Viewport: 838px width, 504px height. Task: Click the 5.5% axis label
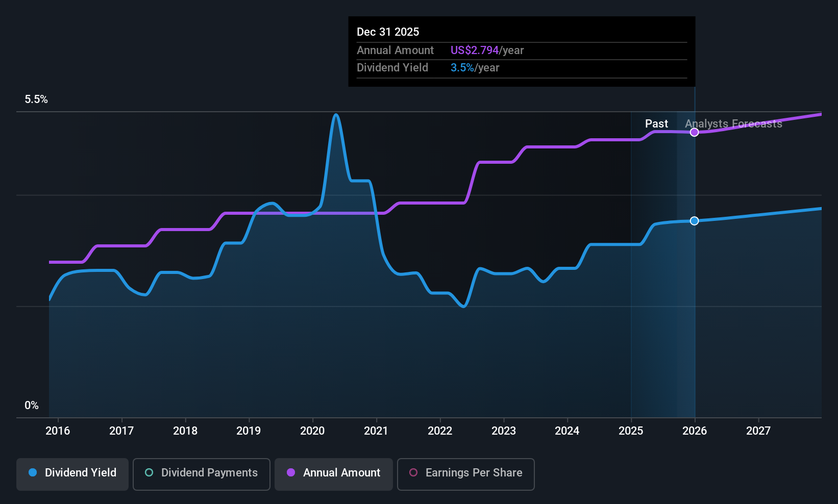36,99
